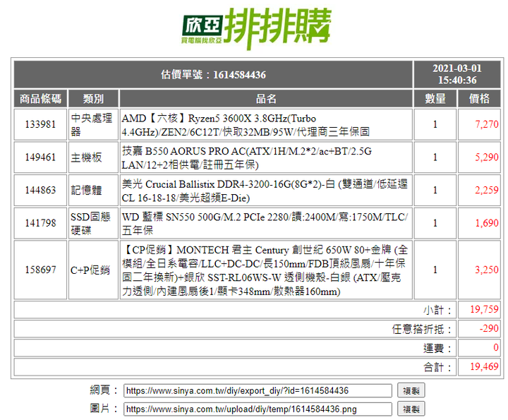The image size is (508, 420).
Task: Select the WD 藍標 SN550 500G product name
Action: pyautogui.click(x=266, y=223)
